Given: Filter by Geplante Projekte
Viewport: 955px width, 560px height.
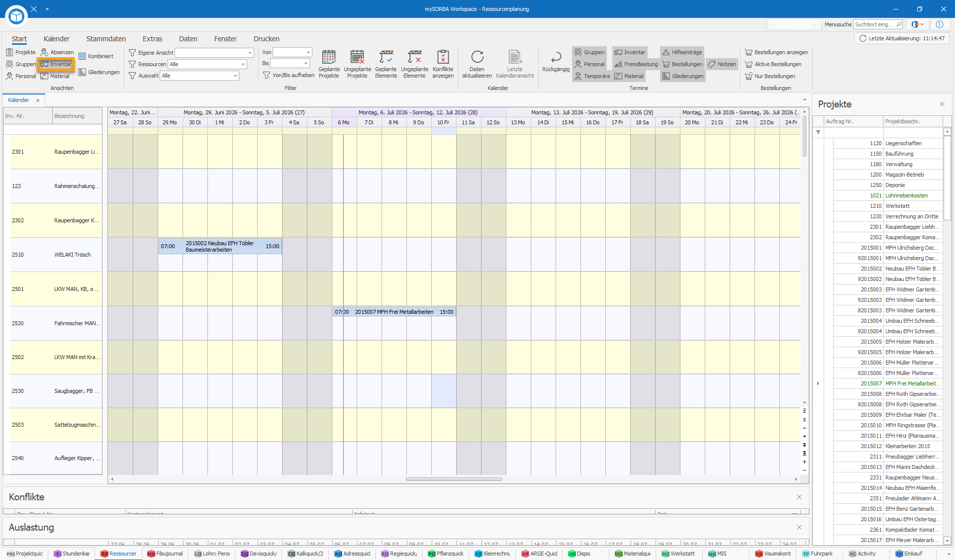Looking at the screenshot, I should click(329, 64).
